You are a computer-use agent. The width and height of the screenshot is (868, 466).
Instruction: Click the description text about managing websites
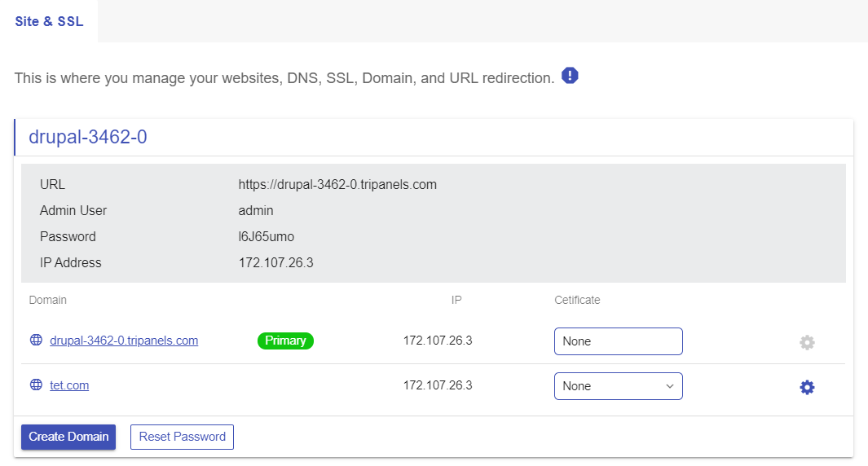click(x=284, y=78)
